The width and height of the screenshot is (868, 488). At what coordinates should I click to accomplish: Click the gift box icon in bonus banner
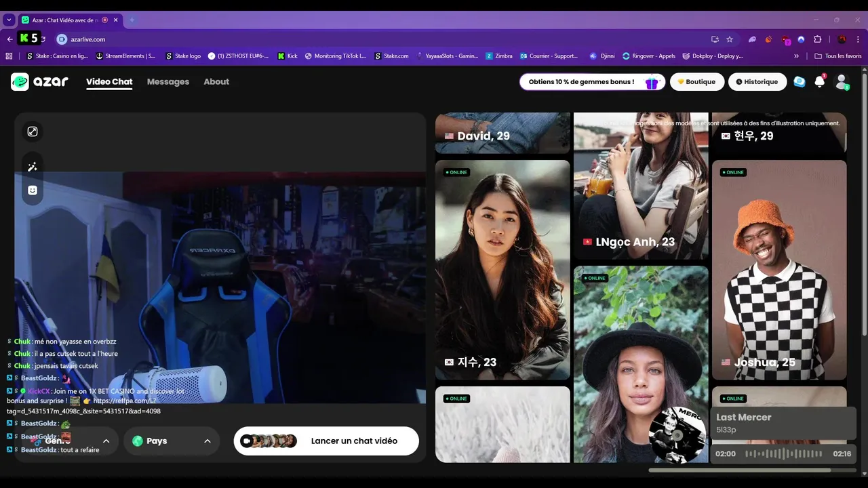click(x=652, y=82)
